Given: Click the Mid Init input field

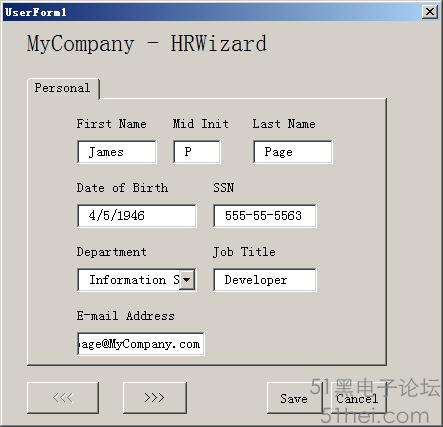Looking at the screenshot, I should (197, 152).
